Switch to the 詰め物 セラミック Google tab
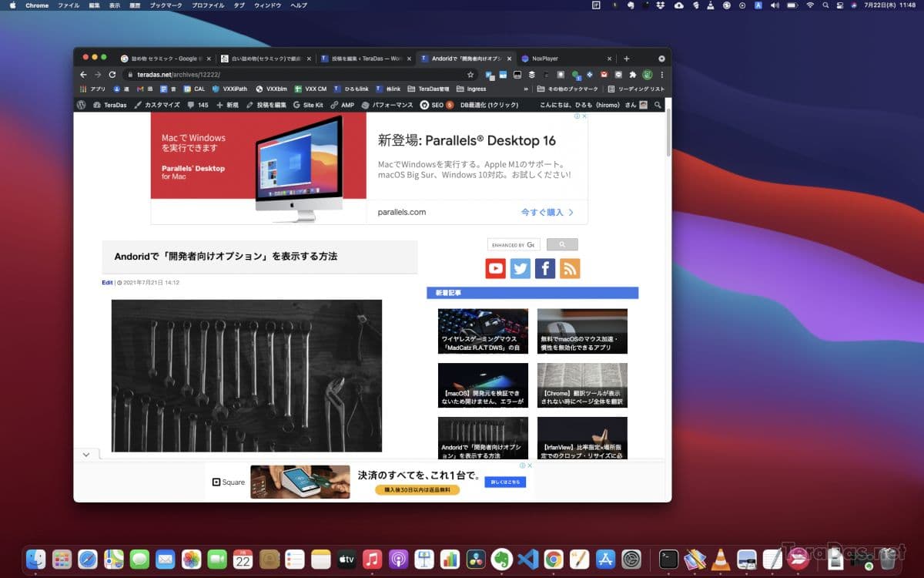 165,59
